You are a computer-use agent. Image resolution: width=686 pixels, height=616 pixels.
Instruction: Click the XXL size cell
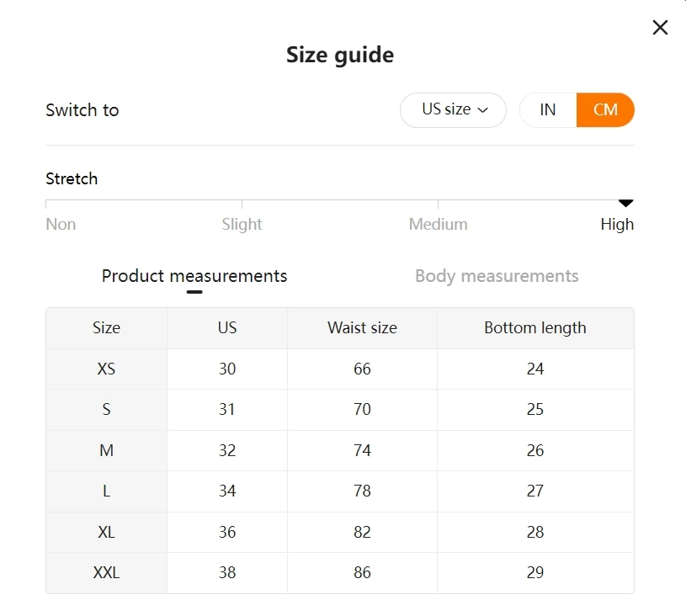(x=106, y=572)
